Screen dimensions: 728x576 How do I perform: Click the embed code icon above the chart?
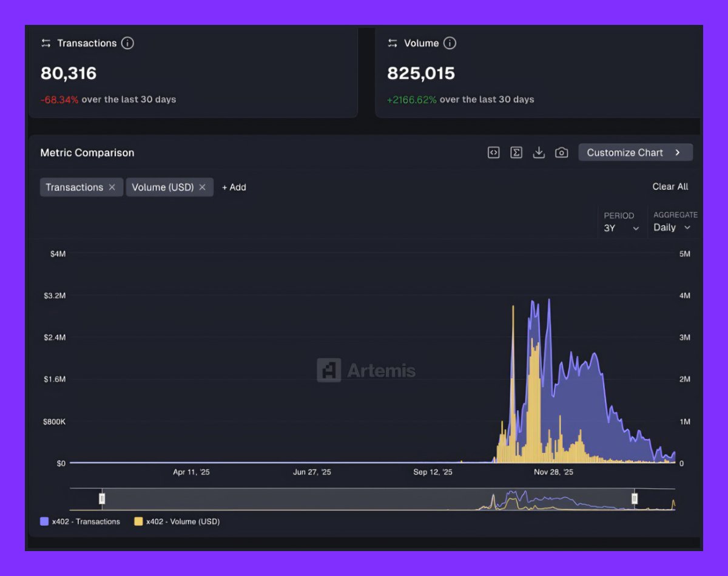pyautogui.click(x=493, y=152)
